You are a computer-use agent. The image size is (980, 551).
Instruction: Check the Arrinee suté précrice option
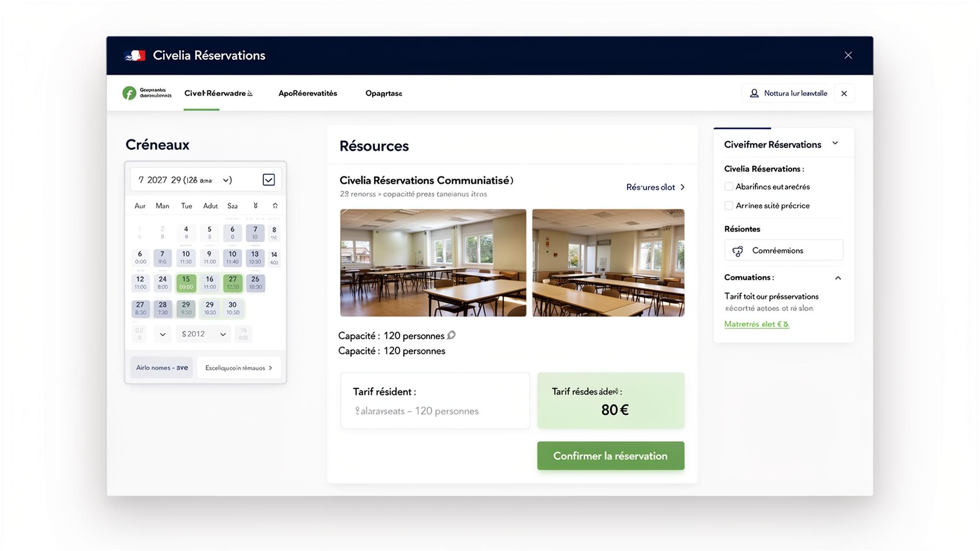[x=729, y=206]
